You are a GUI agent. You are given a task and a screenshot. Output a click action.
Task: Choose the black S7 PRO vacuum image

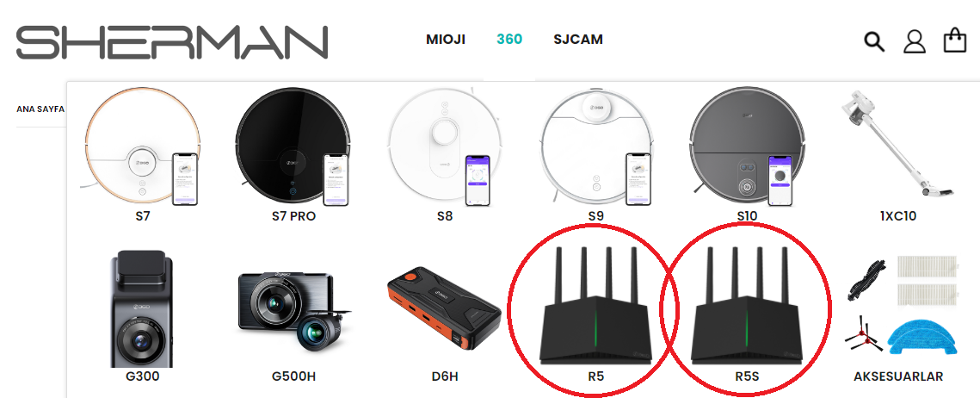click(x=293, y=147)
